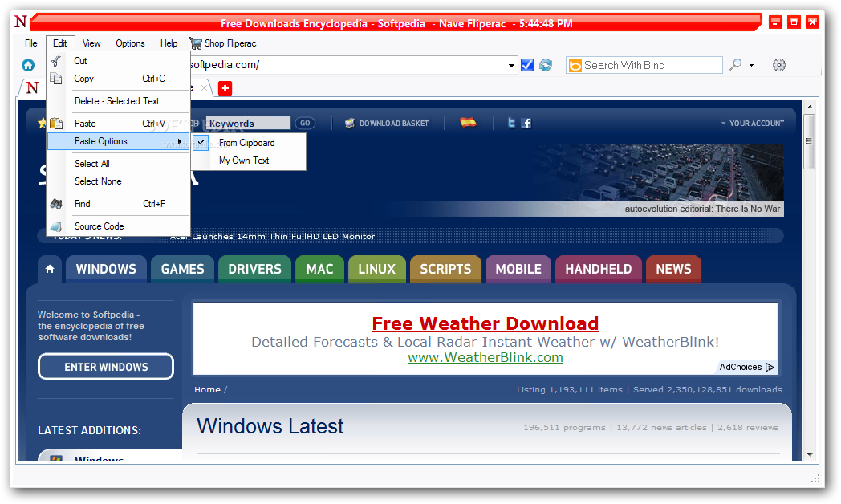The image size is (841, 504).
Task: Open the SCRIPTS category tab
Action: (x=445, y=269)
